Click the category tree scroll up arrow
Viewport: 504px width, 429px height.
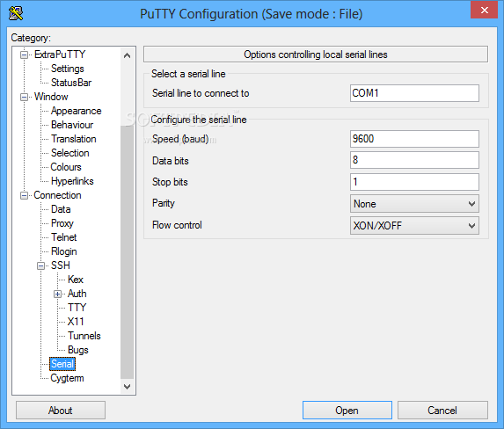coord(127,55)
